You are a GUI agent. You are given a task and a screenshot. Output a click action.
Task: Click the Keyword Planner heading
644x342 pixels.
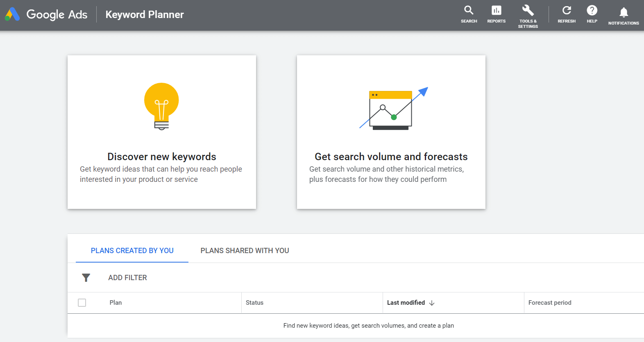point(145,15)
